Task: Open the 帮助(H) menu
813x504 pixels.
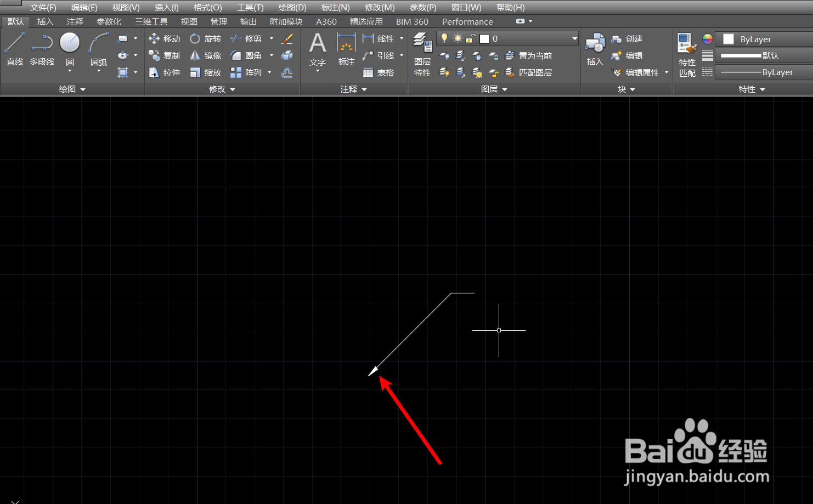Action: tap(510, 7)
